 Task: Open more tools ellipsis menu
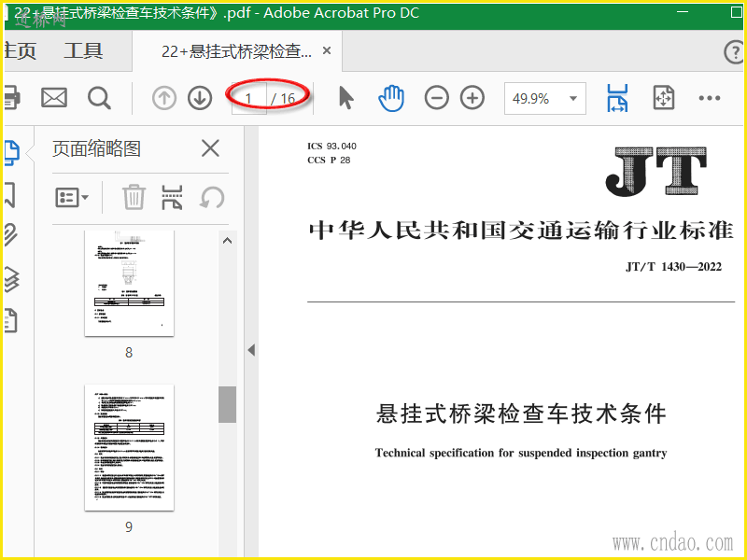pos(710,98)
